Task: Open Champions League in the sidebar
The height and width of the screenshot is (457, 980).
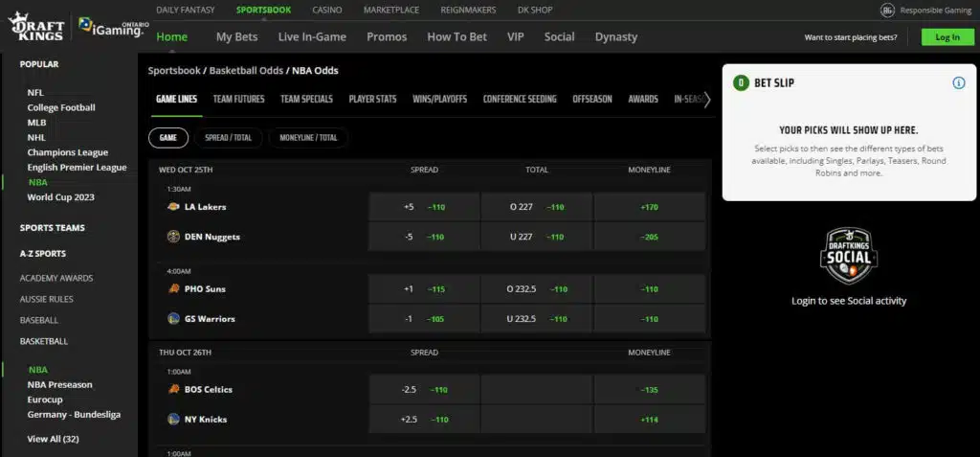Action: pyautogui.click(x=68, y=152)
